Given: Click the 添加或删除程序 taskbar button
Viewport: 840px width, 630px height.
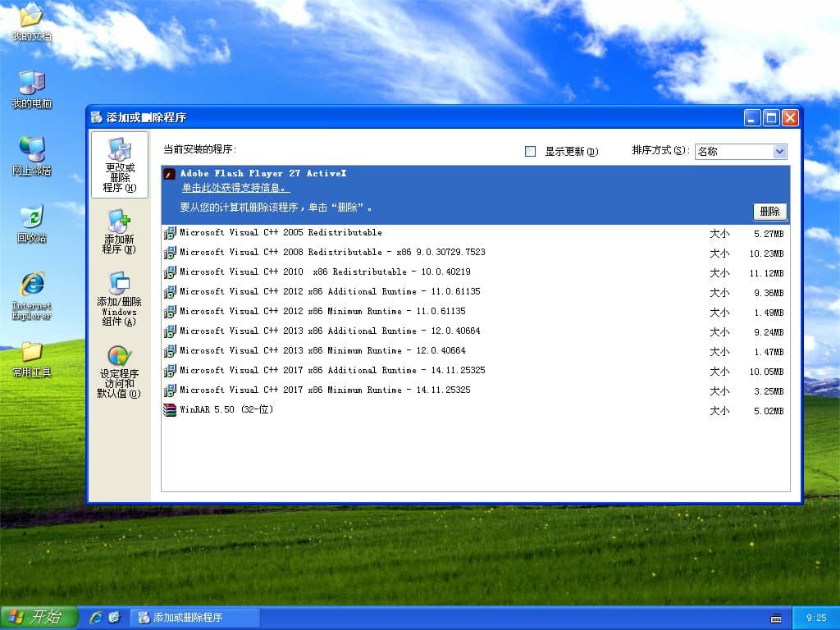Looking at the screenshot, I should 195,618.
